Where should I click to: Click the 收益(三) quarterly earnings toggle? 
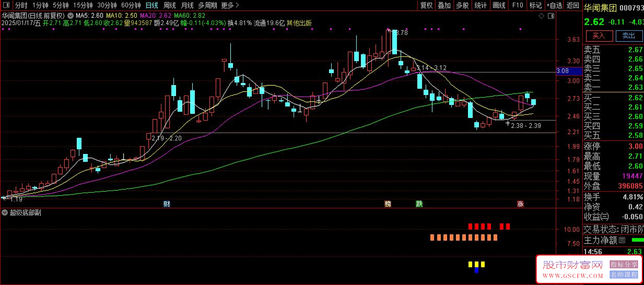pos(597,216)
